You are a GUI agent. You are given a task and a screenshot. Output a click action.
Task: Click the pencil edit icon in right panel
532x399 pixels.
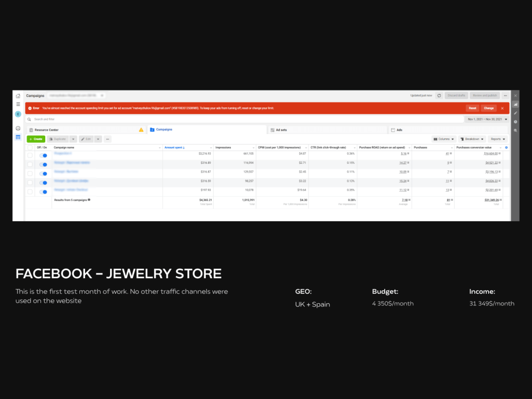pos(516,113)
